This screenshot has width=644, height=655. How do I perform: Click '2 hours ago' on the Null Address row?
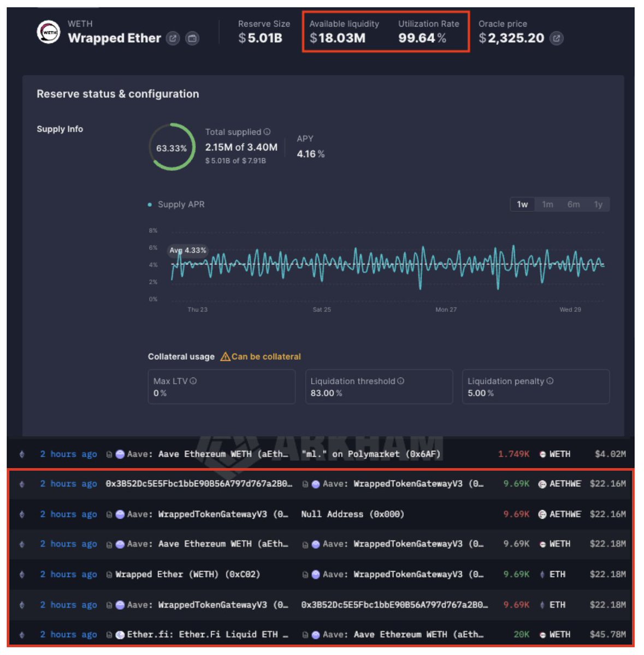(68, 514)
